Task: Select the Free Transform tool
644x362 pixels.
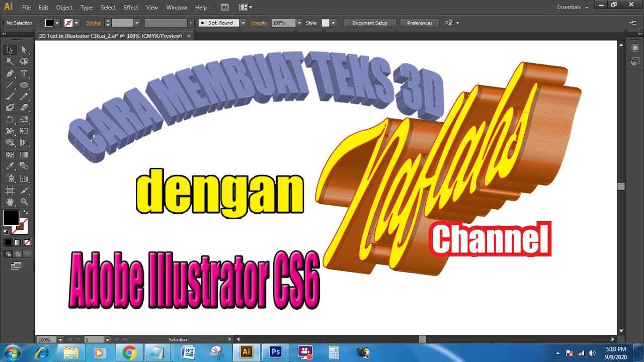Action: pyautogui.click(x=24, y=131)
